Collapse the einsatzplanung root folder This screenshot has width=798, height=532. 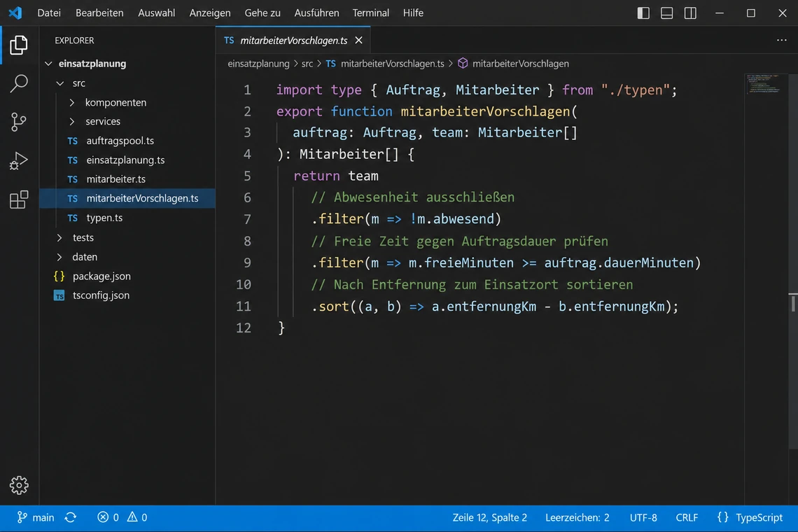coord(48,64)
